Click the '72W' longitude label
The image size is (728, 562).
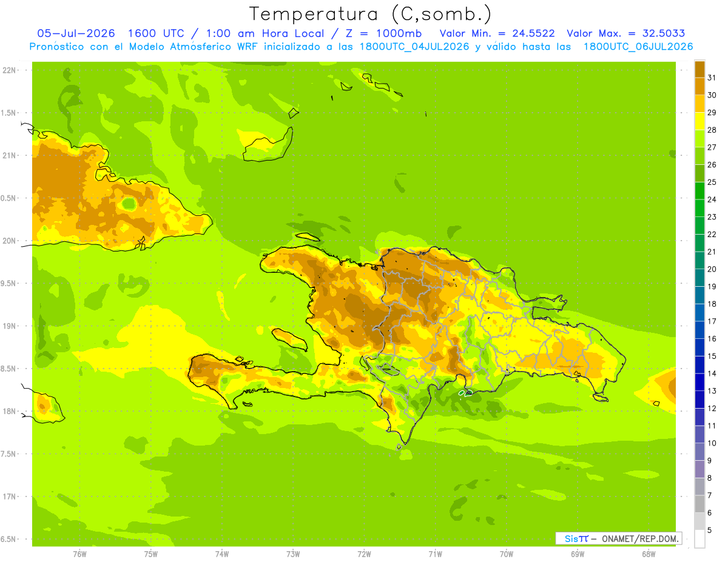click(364, 554)
